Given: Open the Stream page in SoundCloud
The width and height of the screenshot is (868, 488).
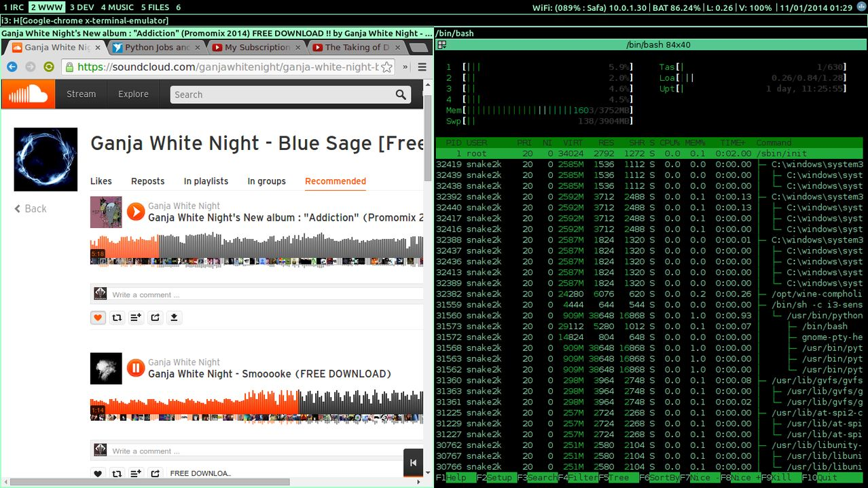Looking at the screenshot, I should [82, 94].
